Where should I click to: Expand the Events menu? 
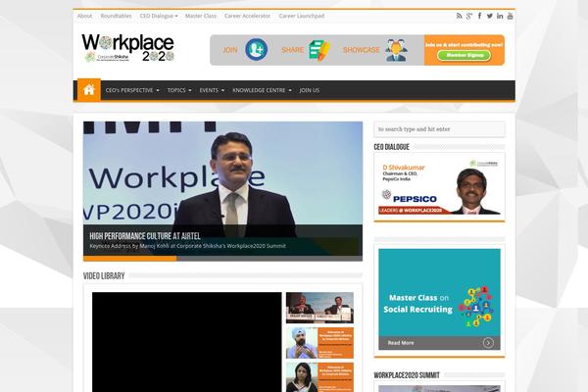(x=212, y=90)
